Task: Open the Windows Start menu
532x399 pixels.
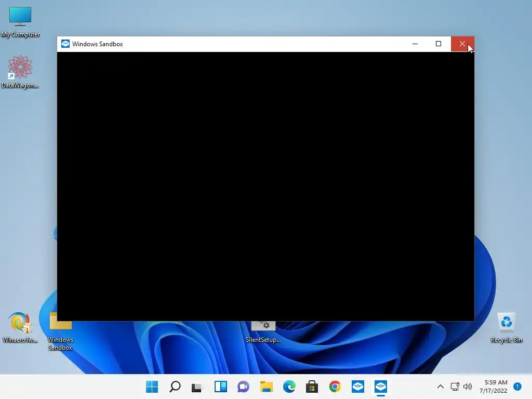Action: pos(152,387)
